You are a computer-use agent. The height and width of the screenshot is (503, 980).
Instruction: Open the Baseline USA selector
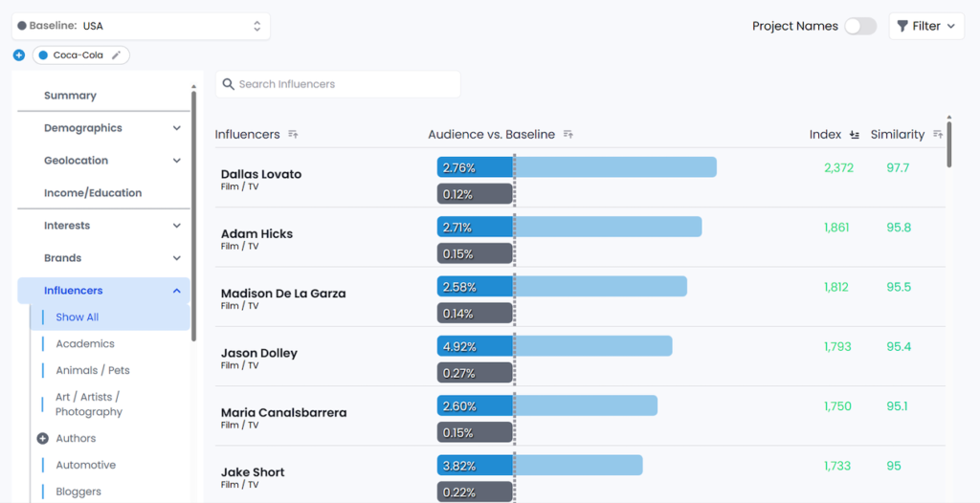(x=142, y=26)
